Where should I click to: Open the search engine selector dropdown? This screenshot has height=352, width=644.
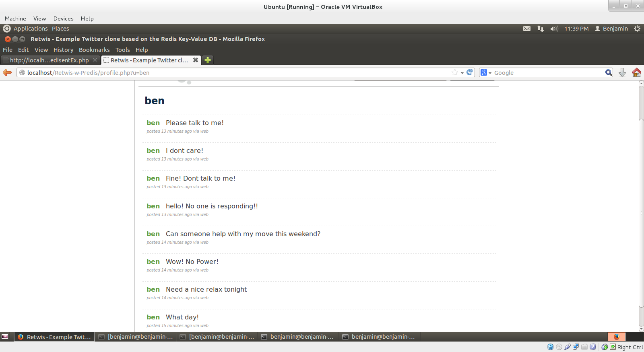click(490, 73)
